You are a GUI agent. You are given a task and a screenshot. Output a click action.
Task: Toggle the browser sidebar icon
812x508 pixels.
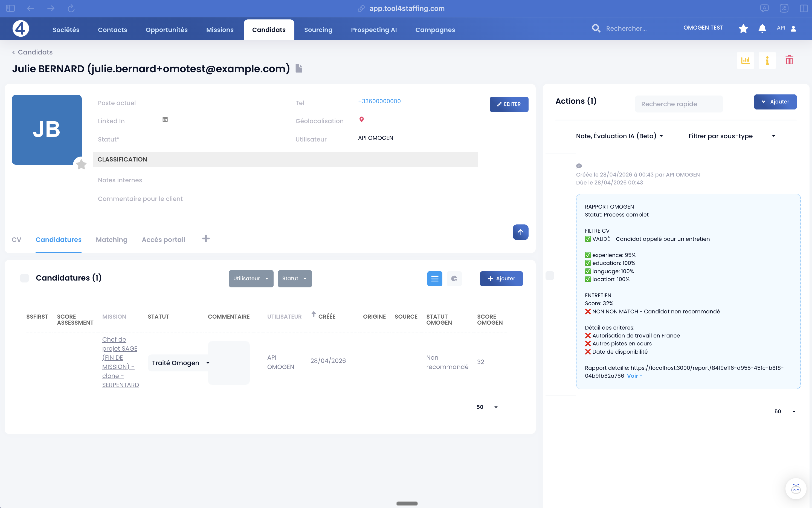(x=10, y=8)
